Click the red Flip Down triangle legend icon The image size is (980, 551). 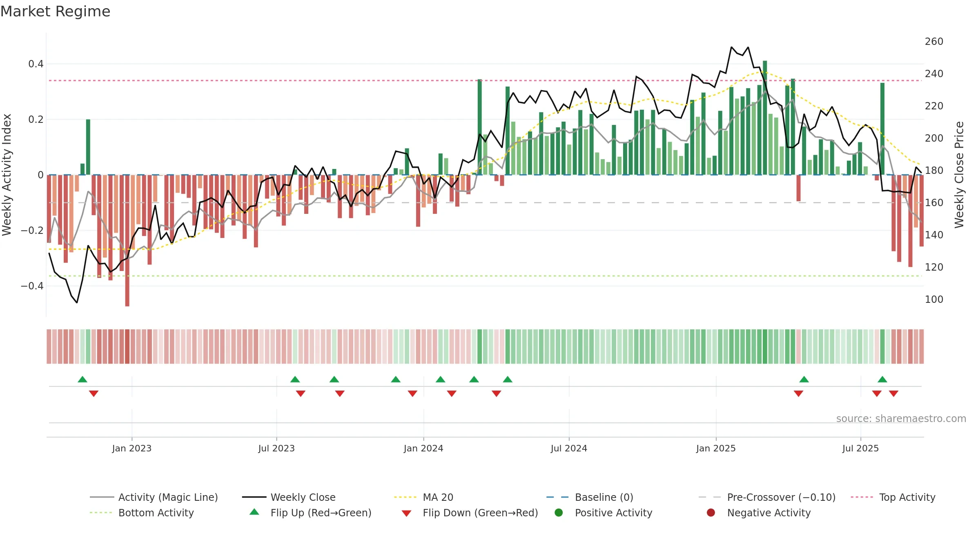point(406,513)
